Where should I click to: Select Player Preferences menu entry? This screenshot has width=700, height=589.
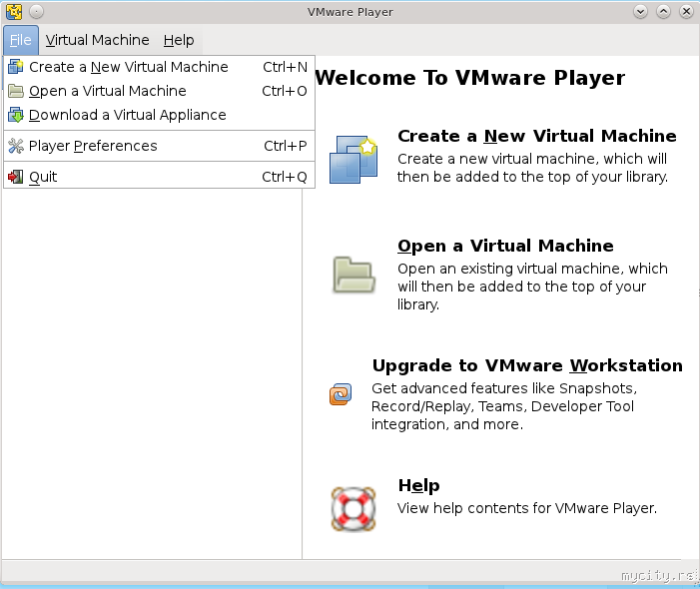click(159, 146)
